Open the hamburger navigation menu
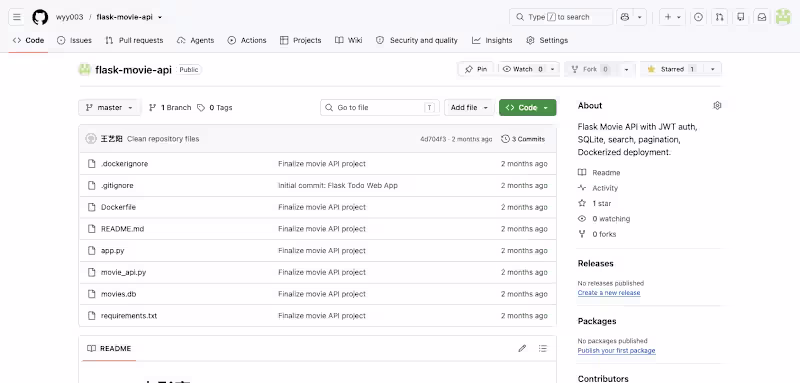 pyautogui.click(x=17, y=17)
